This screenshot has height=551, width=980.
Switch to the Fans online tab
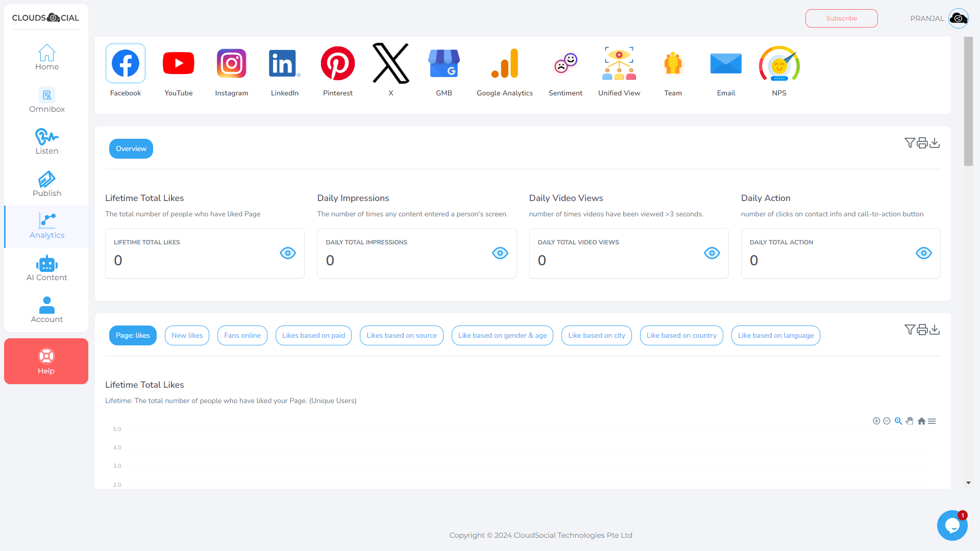coord(242,335)
